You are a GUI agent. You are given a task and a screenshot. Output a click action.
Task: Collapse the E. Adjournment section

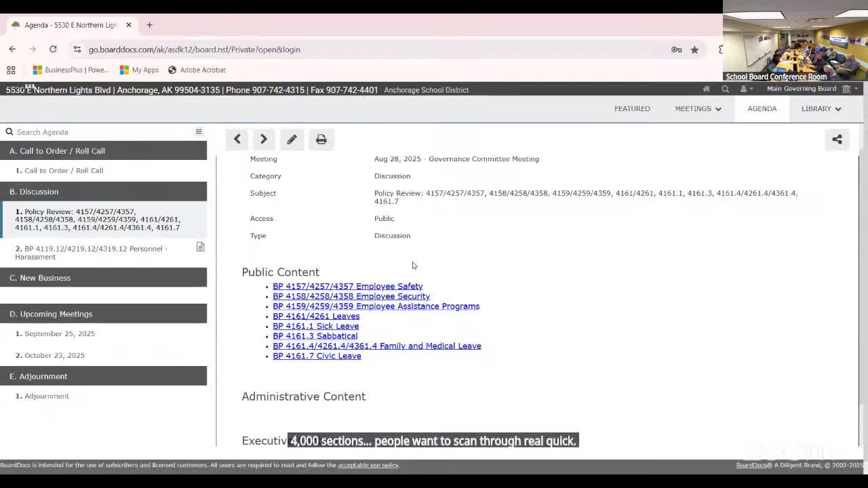click(103, 376)
